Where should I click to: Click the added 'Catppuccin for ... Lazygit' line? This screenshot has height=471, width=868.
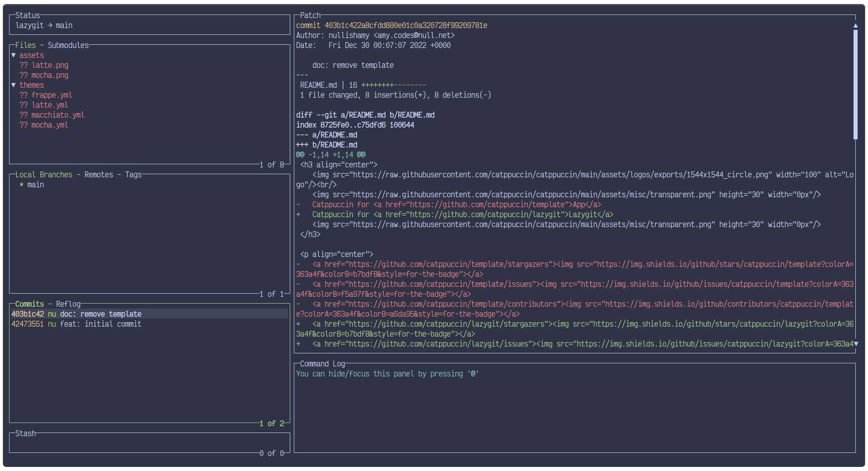tap(455, 214)
